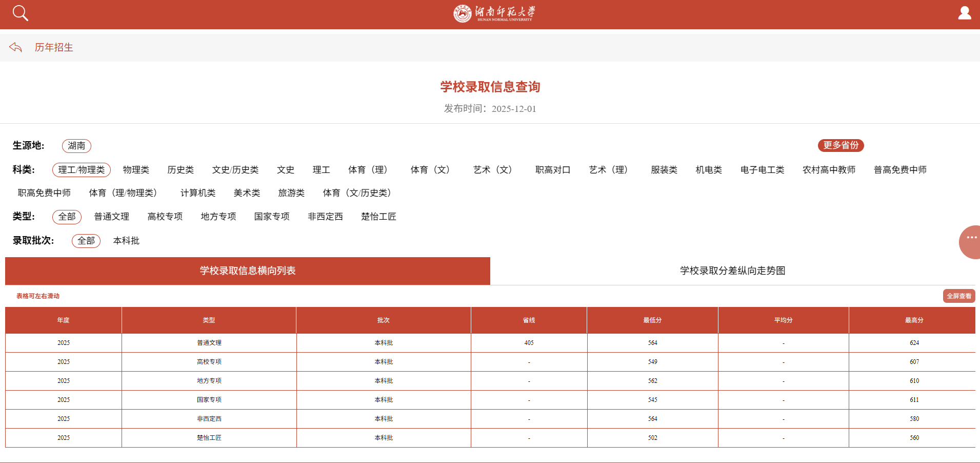The width and height of the screenshot is (980, 463).
Task: Choose the 机电类 category
Action: pyautogui.click(x=709, y=170)
